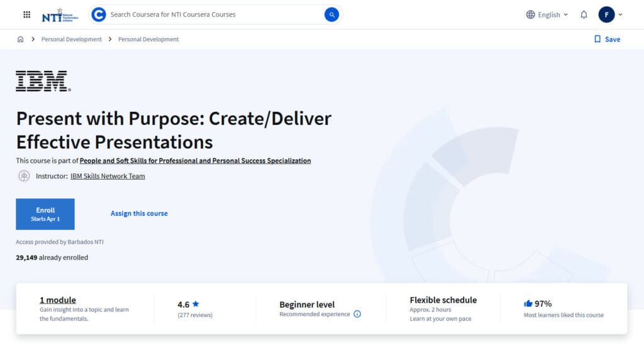
Task: Open notifications bell icon
Action: point(584,14)
